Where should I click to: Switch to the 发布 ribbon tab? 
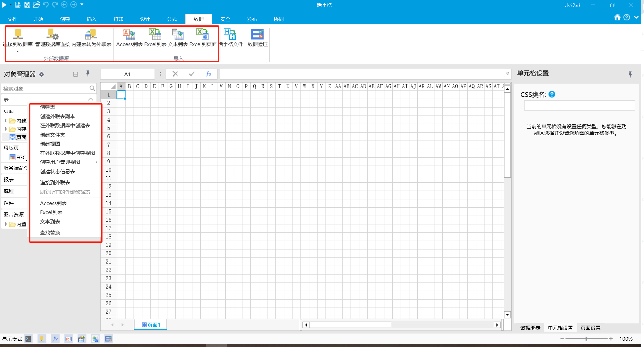(252, 19)
